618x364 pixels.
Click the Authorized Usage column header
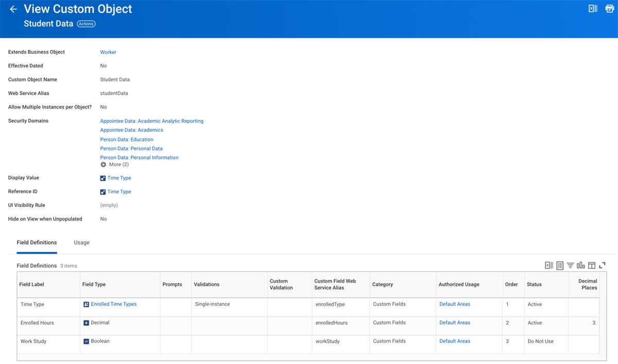point(469,284)
